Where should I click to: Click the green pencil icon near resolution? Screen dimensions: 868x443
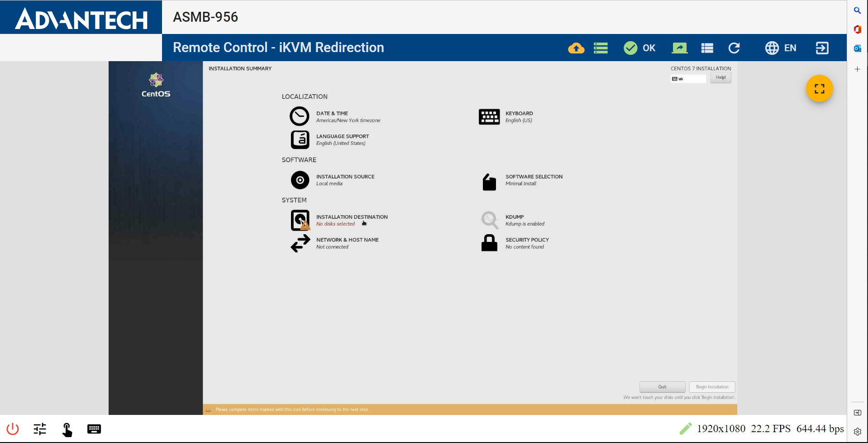point(686,428)
